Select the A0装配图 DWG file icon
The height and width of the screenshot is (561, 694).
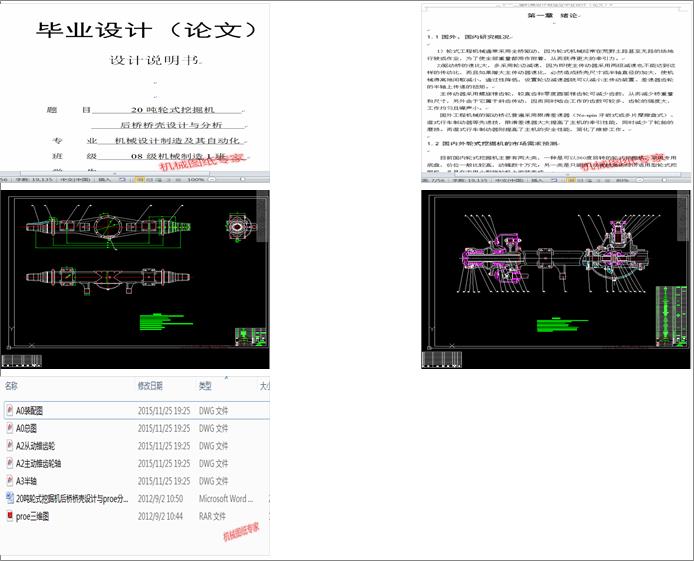click(9, 410)
